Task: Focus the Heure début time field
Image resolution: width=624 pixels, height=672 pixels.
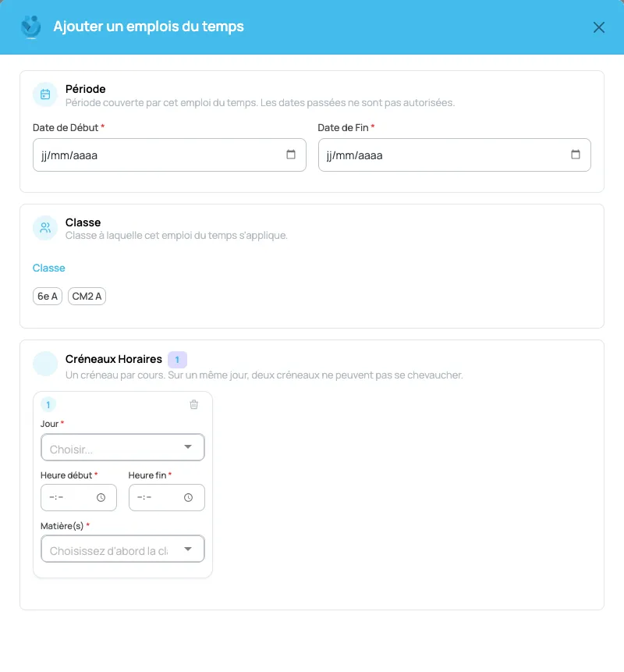Action: tap(79, 498)
